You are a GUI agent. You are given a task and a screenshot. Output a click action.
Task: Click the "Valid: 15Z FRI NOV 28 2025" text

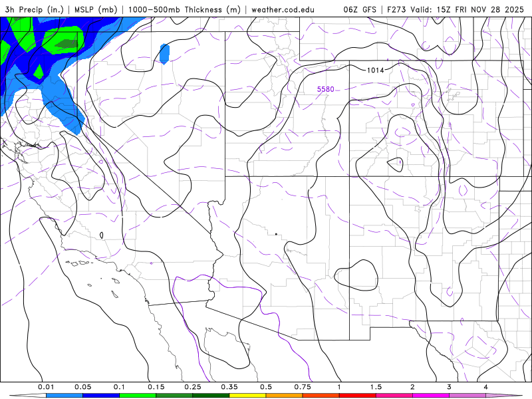(x=467, y=9)
